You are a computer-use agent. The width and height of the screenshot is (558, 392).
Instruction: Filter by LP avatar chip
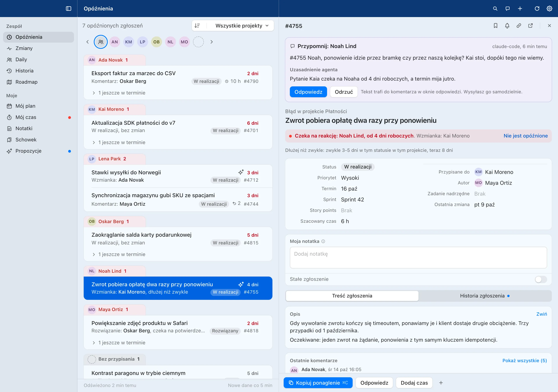[x=142, y=42]
